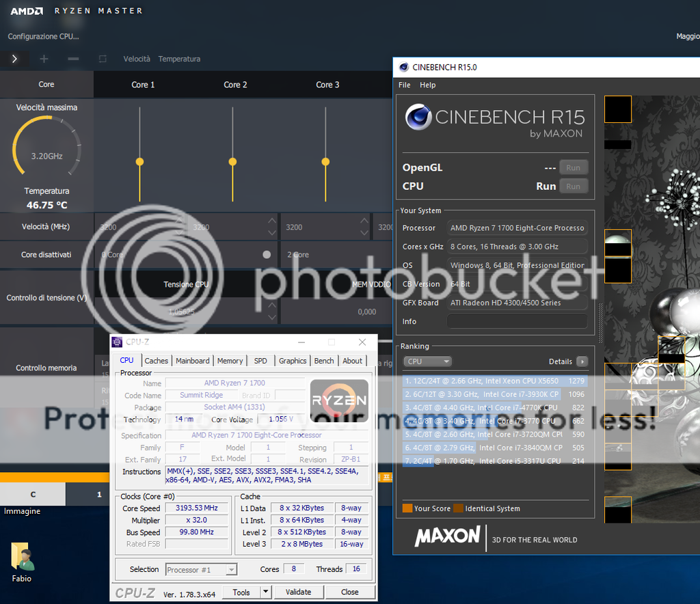Open the Fabio user folder on desktop
This screenshot has width=700, height=604.
pos(22,558)
